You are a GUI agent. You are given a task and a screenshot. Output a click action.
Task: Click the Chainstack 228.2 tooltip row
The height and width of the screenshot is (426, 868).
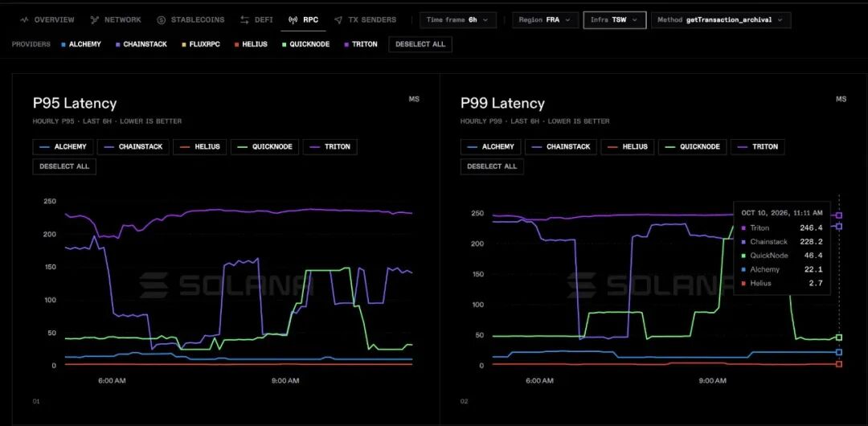(782, 241)
